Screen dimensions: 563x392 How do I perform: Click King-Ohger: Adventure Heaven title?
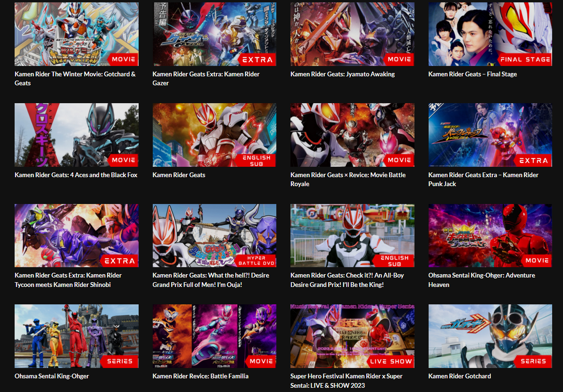point(481,280)
